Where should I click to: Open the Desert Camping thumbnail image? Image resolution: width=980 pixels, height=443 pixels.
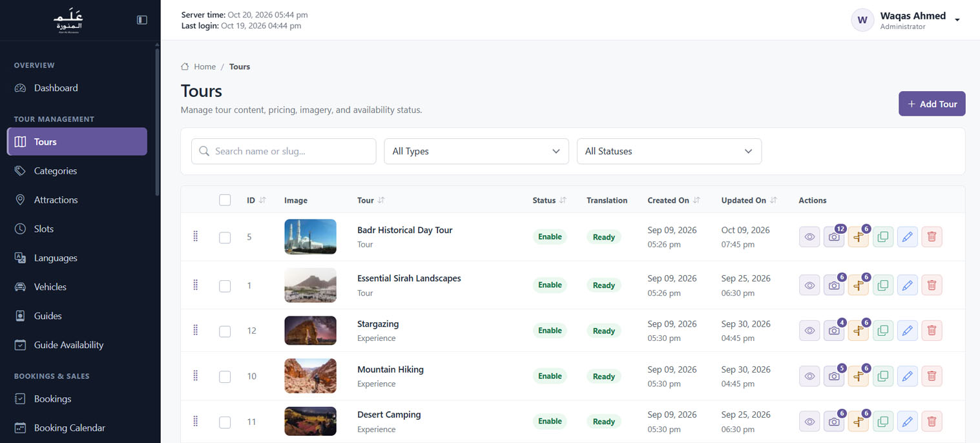[310, 421]
